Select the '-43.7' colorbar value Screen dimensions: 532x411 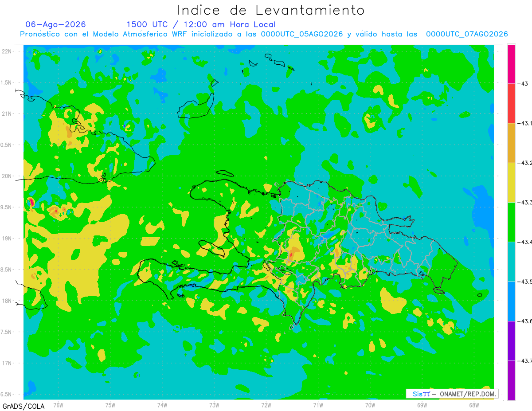[524, 360]
